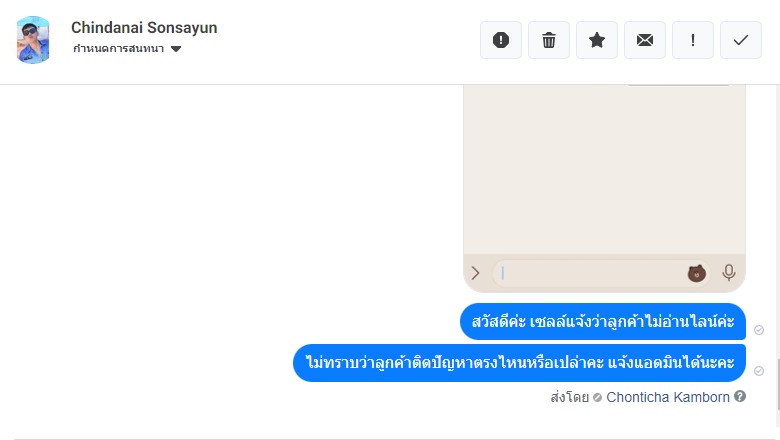Delete conversation using trash icon
The image size is (780, 440).
tap(549, 40)
